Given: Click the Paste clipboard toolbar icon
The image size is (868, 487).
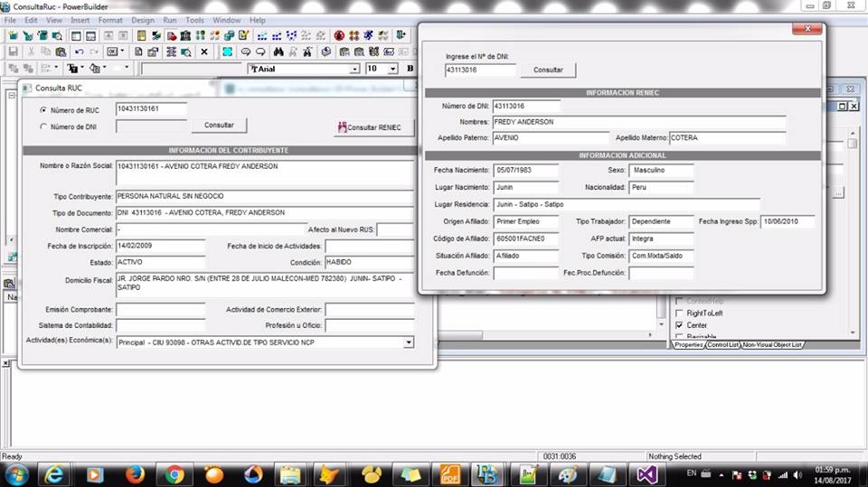Looking at the screenshot, I should click(x=61, y=52).
